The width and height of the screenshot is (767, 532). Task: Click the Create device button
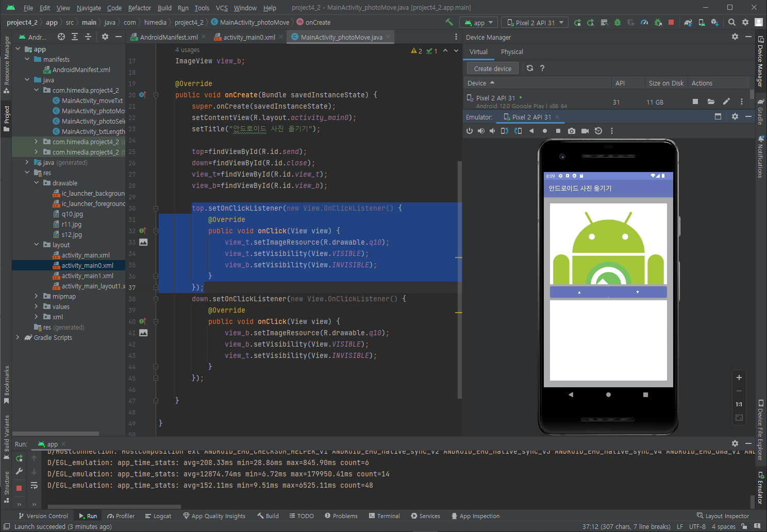493,68
